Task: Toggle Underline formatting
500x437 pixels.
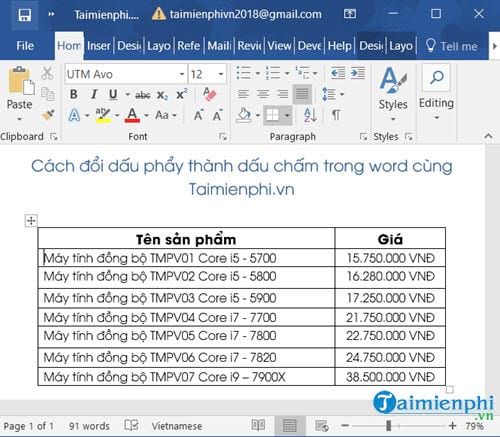Action: 113,95
